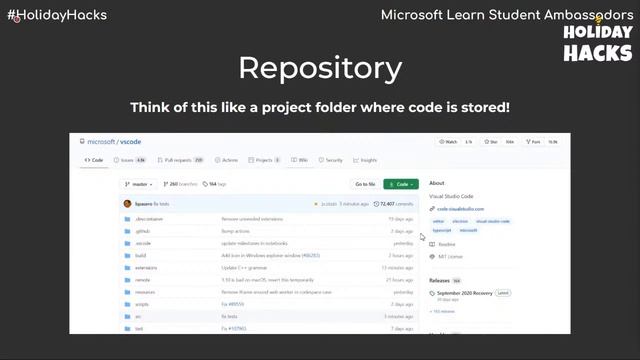
Task: Open the Wiki tab
Action: 300,160
